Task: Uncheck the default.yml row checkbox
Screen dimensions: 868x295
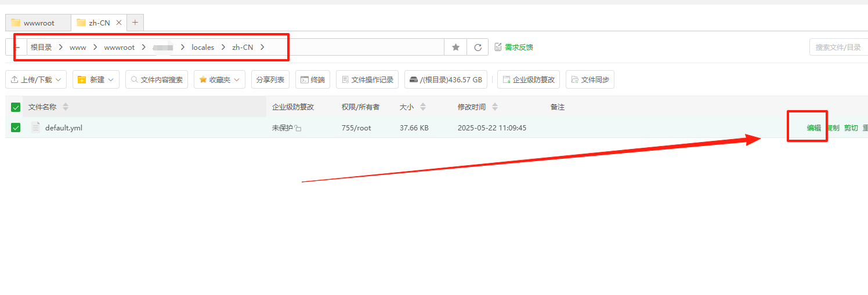Action: 16,128
